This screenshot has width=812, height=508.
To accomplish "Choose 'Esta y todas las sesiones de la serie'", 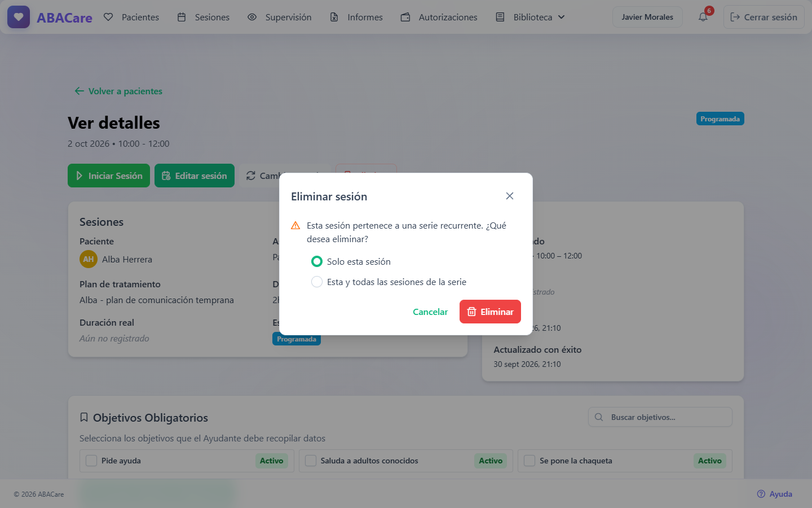I will tap(317, 282).
